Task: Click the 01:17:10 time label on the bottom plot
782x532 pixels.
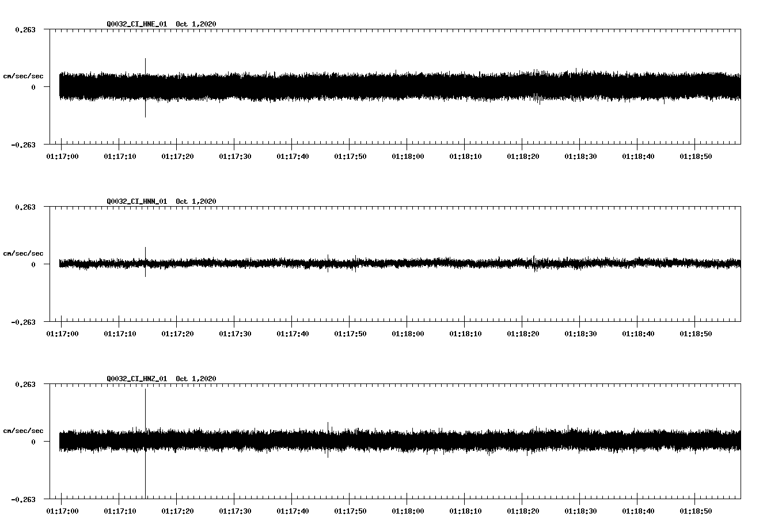Action: coord(119,510)
